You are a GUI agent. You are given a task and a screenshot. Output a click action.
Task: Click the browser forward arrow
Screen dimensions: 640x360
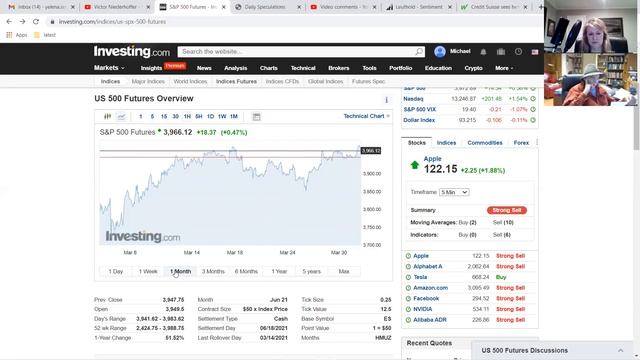point(22,22)
